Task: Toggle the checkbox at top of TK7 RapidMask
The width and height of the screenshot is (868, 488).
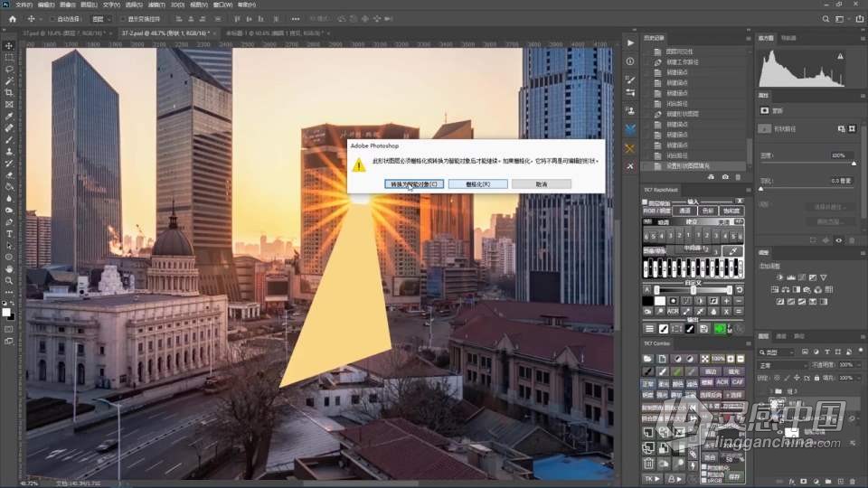Action: tap(645, 202)
